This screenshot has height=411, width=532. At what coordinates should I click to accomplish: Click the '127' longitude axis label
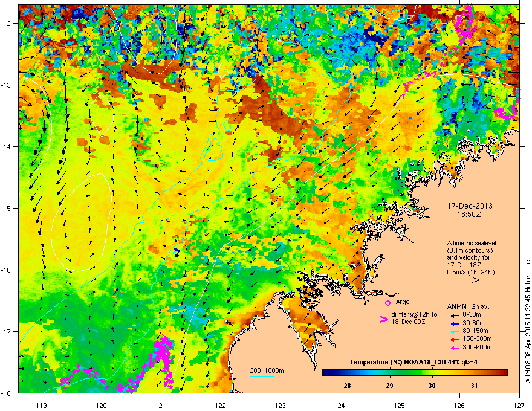[519, 405]
